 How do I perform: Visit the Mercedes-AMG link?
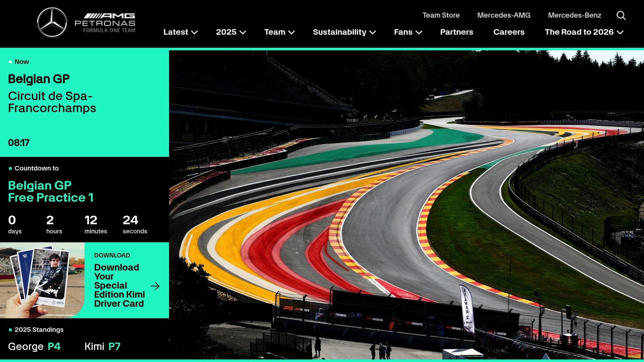pos(504,15)
